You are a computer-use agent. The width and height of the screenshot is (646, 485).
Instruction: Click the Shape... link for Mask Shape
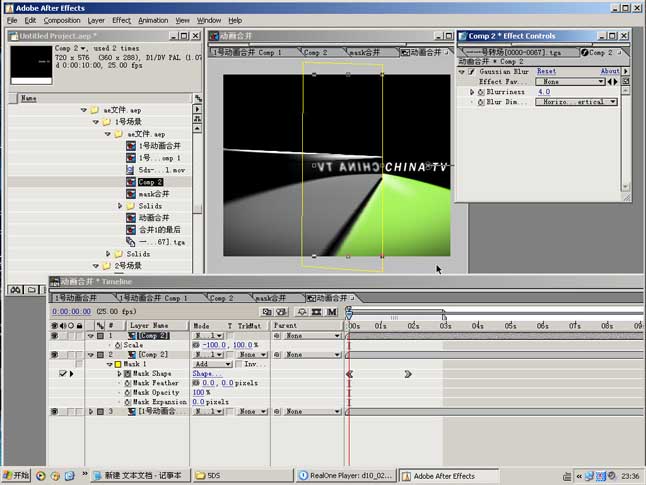[207, 373]
